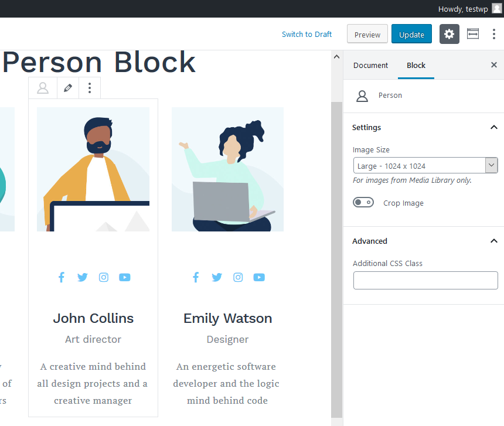The width and height of the screenshot is (504, 426).
Task: Click the settings gear icon in toolbar
Action: (449, 35)
